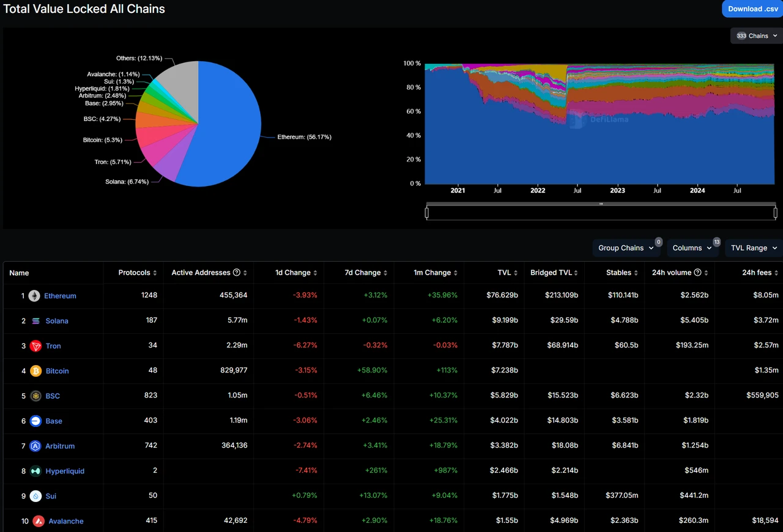This screenshot has height=532, width=783.
Task: Click the Hyperliquid chain logo icon
Action: 35,471
